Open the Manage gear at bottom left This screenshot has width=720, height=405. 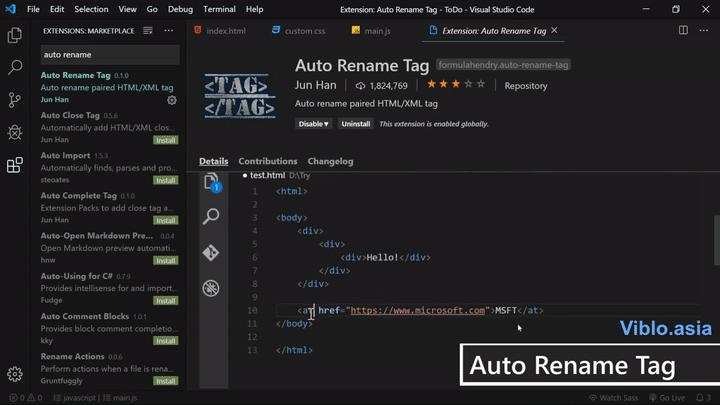pyautogui.click(x=15, y=374)
